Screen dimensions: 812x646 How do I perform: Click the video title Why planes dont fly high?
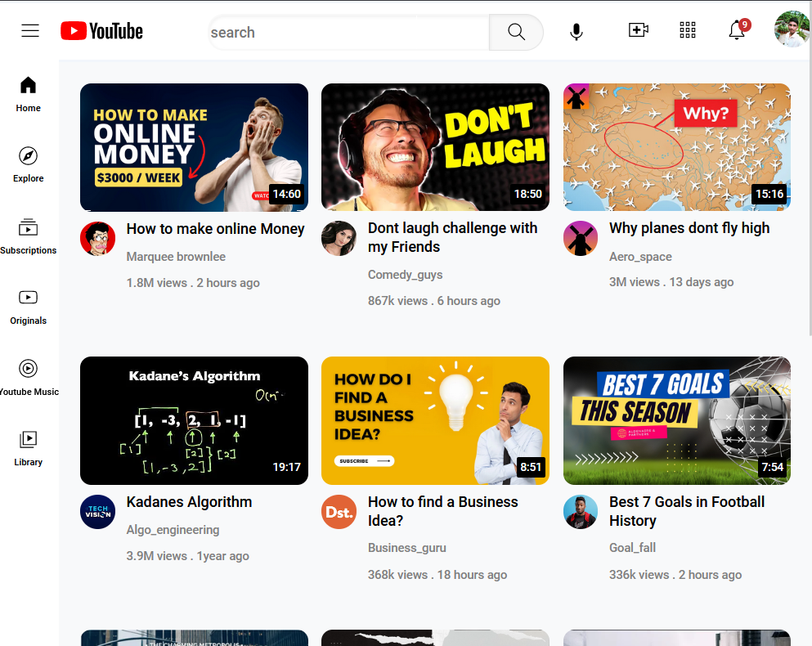pos(689,228)
